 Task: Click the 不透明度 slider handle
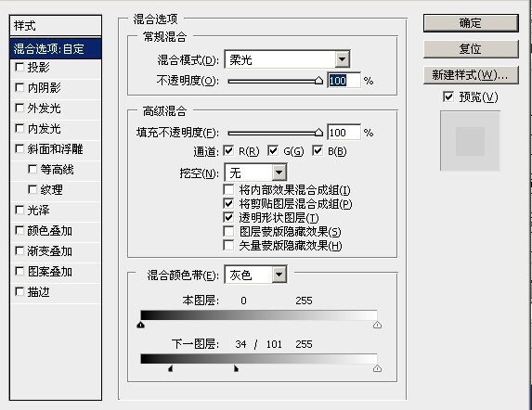[x=318, y=81]
